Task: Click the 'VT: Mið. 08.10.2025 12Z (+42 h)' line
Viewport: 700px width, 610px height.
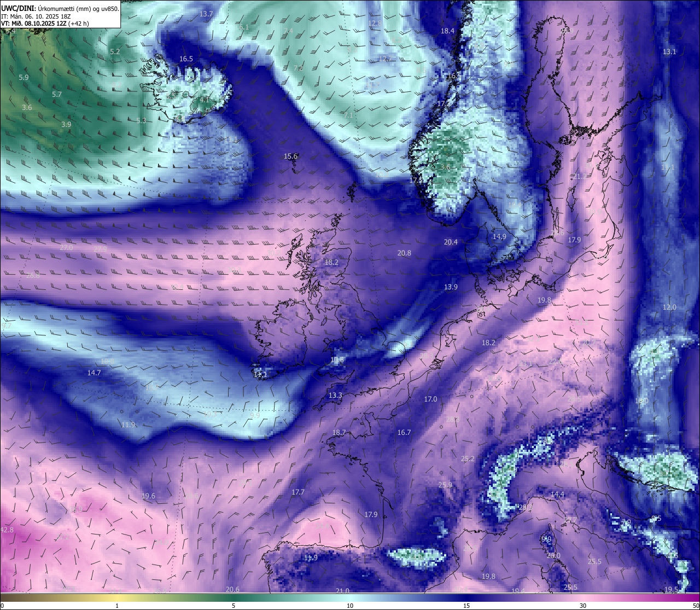Action: click(x=45, y=24)
